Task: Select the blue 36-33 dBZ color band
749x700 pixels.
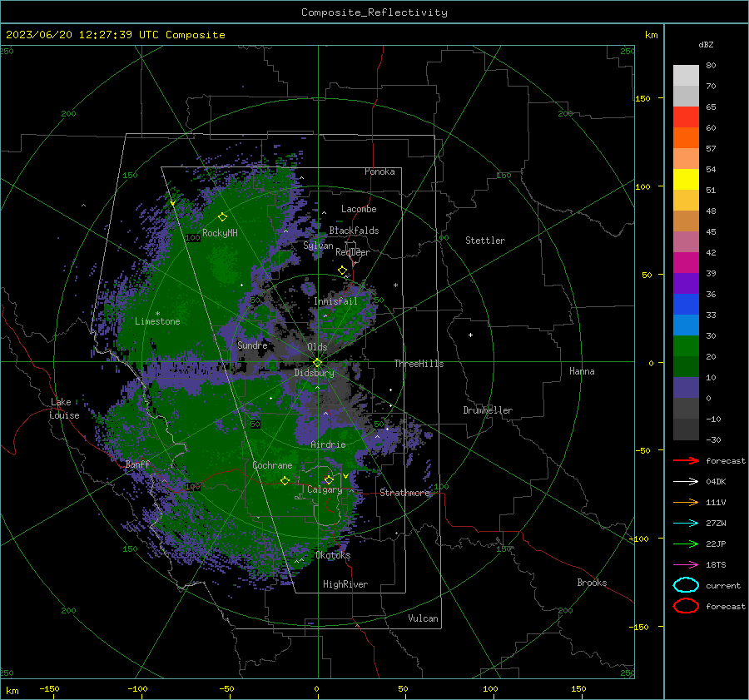Action: pyautogui.click(x=686, y=305)
